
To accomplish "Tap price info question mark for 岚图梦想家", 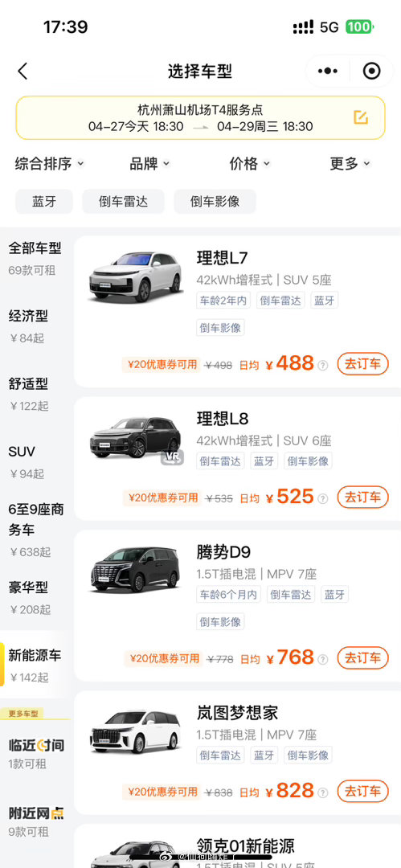I will tap(323, 792).
